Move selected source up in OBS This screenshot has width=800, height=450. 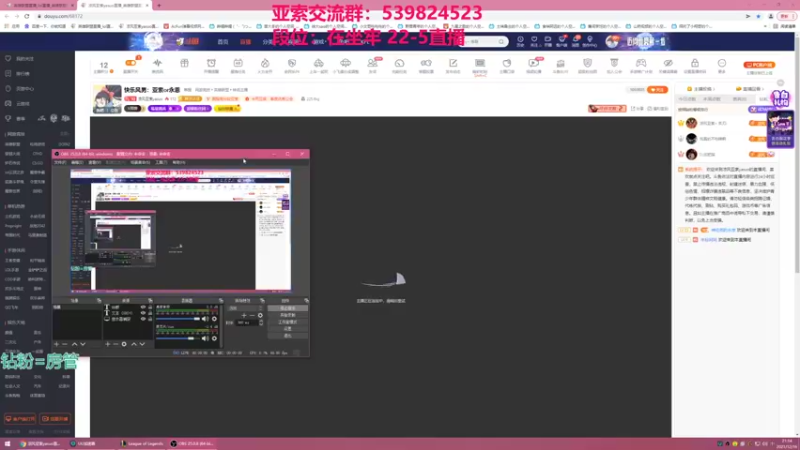click(134, 344)
